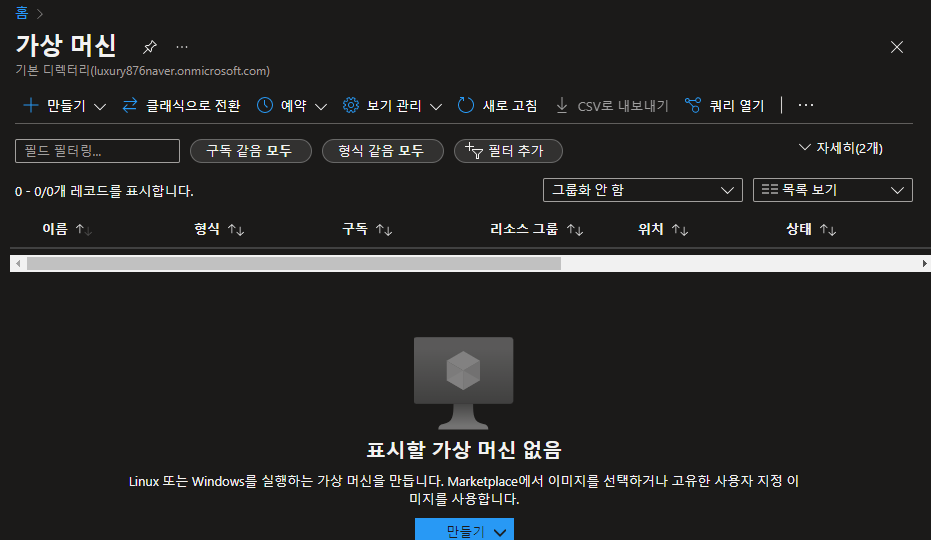Click the 쿼리 열기 graph icon
This screenshot has width=931, height=540.
(693, 105)
